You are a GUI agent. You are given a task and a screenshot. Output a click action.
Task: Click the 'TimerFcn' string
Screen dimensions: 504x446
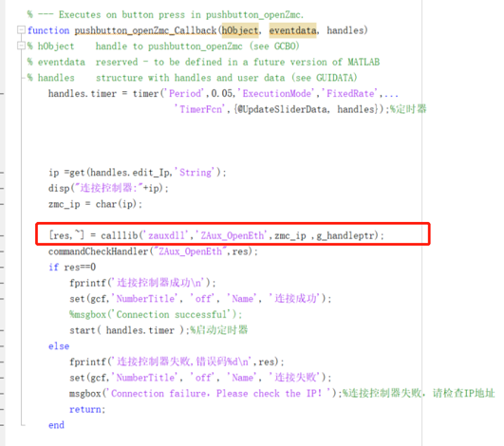(200, 109)
